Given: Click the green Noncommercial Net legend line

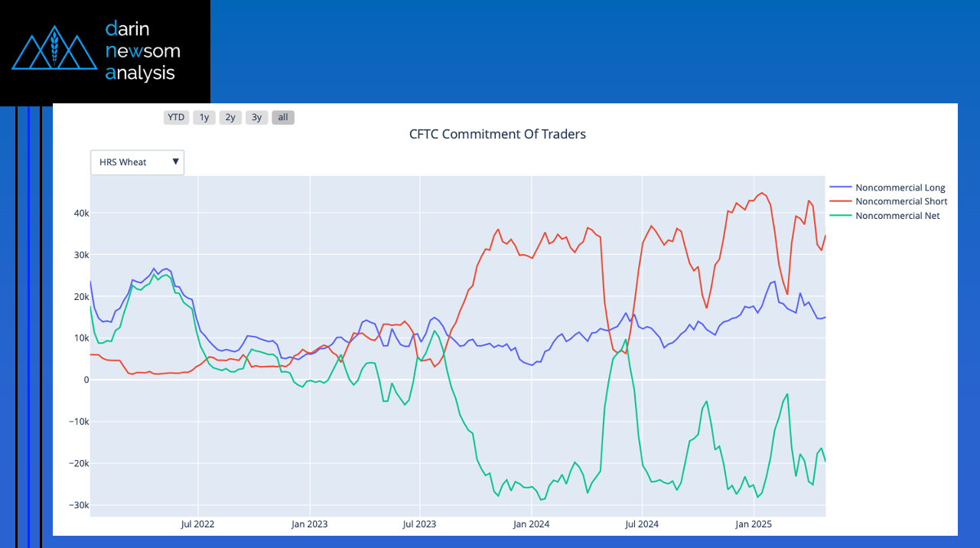Looking at the screenshot, I should pyautogui.click(x=841, y=216).
